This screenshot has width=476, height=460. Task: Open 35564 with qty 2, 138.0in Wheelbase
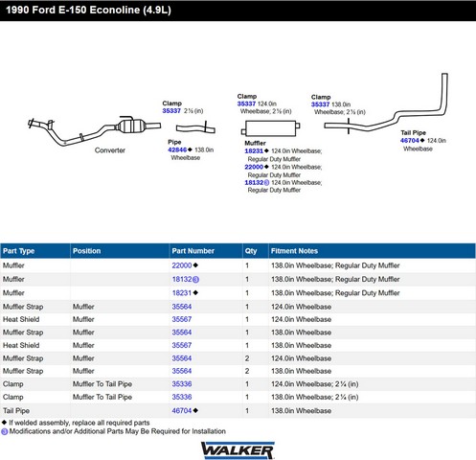click(182, 371)
